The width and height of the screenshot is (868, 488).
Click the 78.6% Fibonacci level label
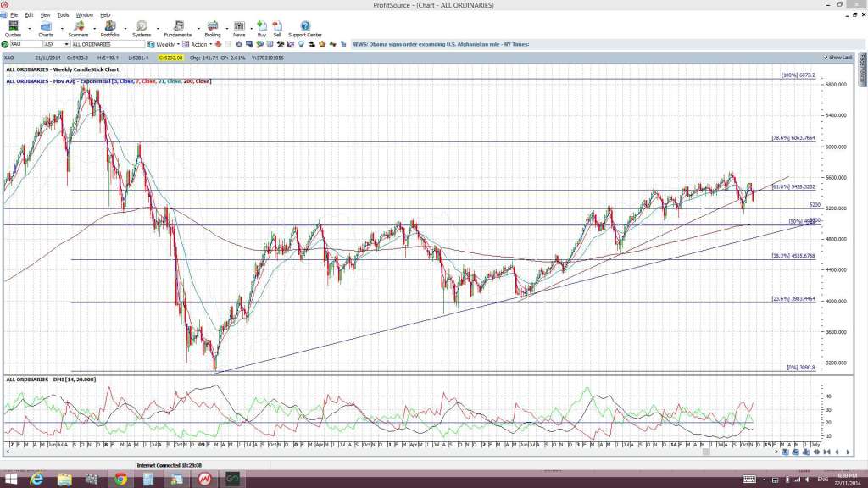793,138
